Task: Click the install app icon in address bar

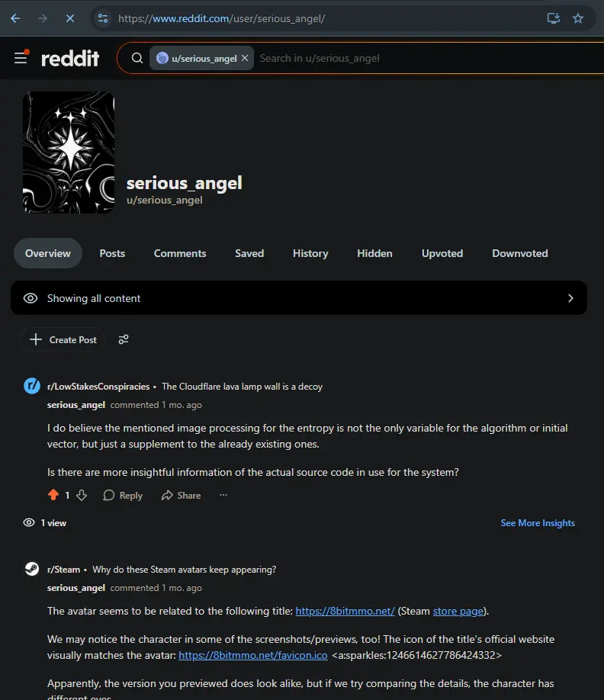Action: click(554, 18)
